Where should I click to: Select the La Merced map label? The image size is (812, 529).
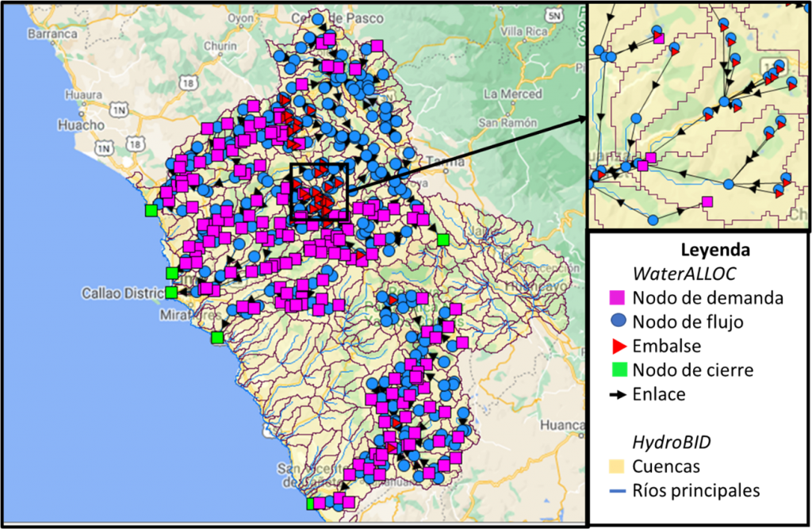point(512,94)
